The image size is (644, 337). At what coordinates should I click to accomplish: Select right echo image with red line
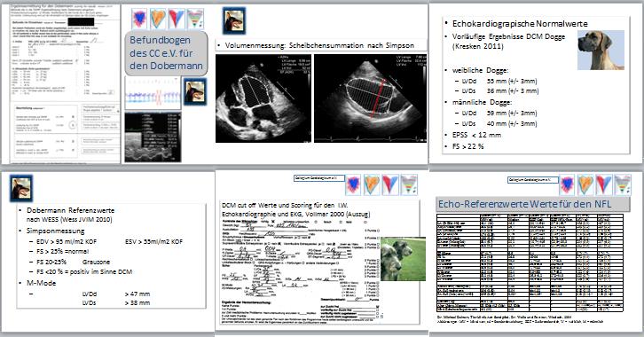pos(370,98)
